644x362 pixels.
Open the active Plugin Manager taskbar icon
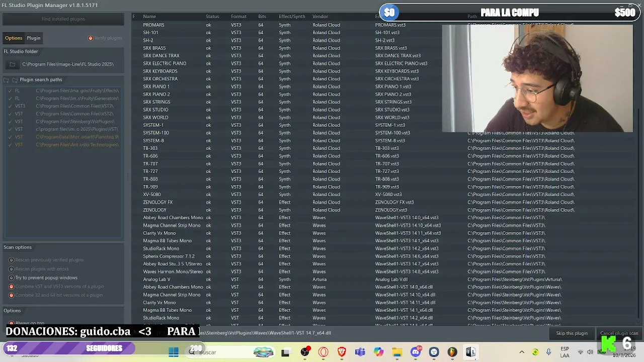[470, 352]
